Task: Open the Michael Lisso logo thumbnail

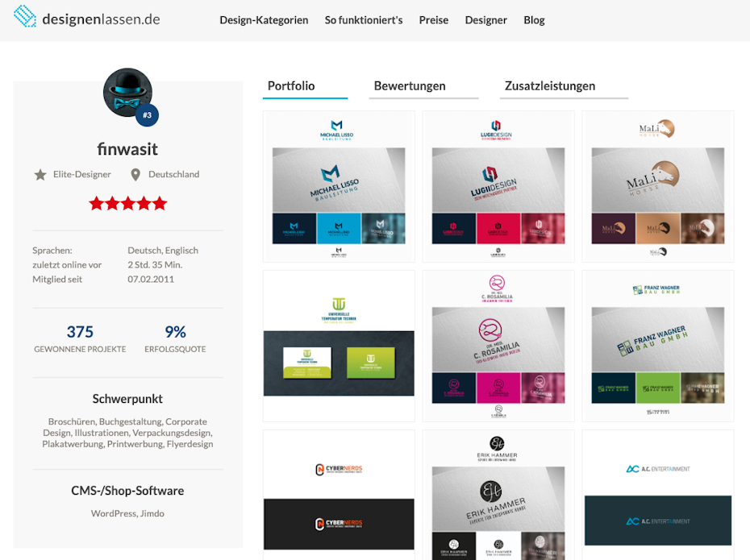Action: [x=339, y=186]
